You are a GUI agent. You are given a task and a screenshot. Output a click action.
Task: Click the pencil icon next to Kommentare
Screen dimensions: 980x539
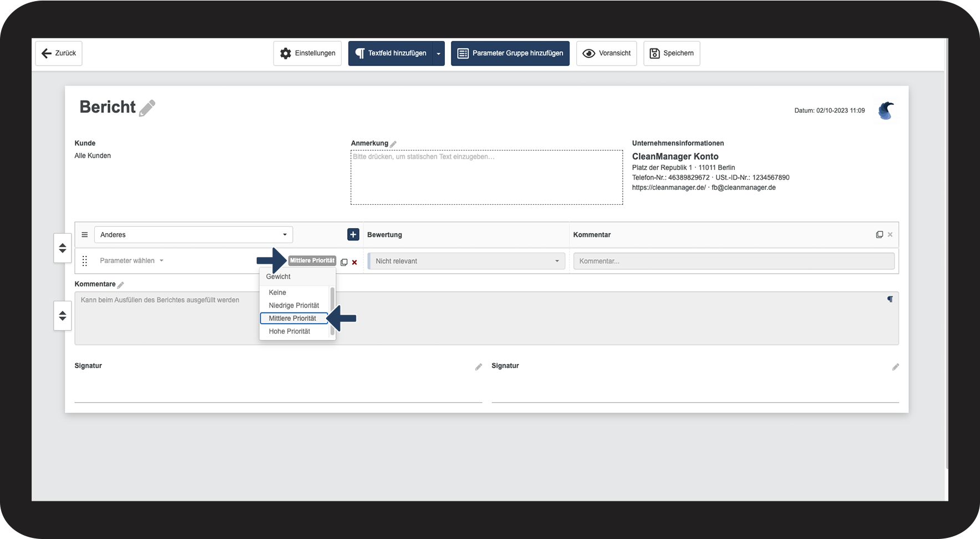click(x=120, y=285)
